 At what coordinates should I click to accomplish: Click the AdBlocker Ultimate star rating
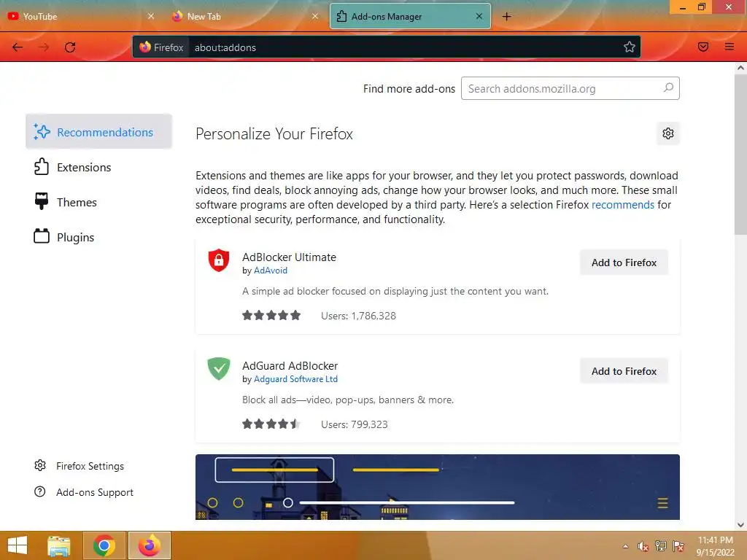[271, 315]
